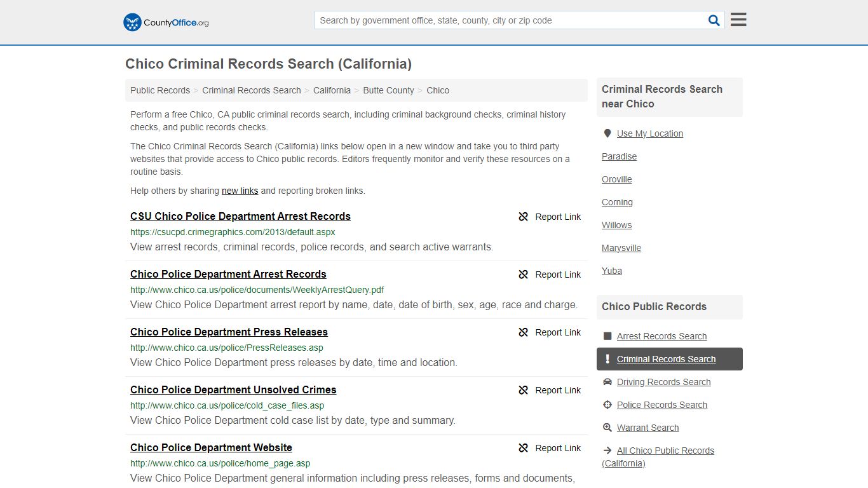
Task: Click broken-link icon for Press Releases row
Action: (523, 332)
